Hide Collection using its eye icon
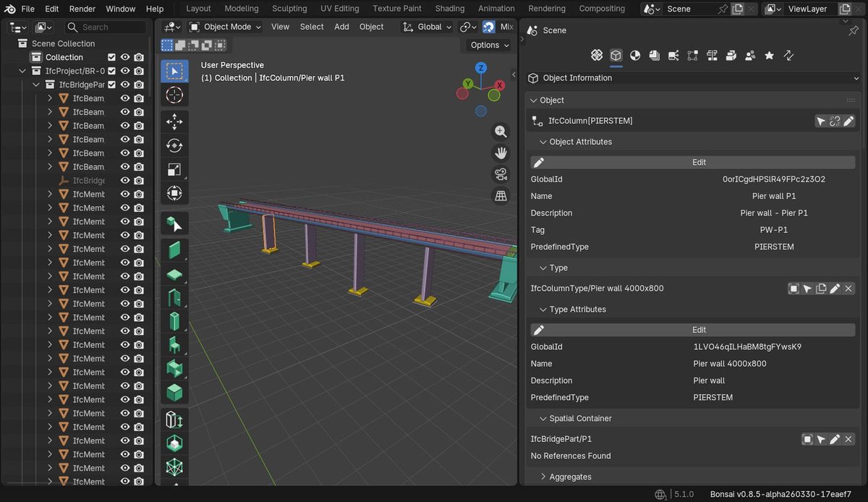Image resolution: width=868 pixels, height=502 pixels. (x=125, y=57)
